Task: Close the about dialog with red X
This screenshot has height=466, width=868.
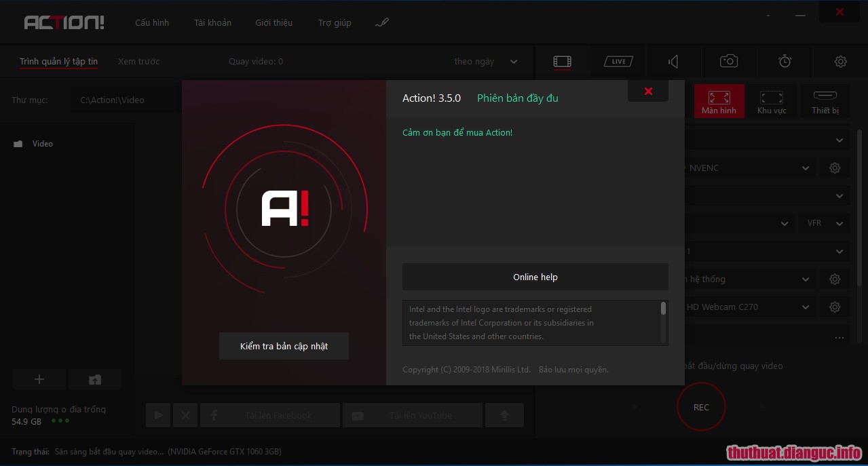Action: pos(648,91)
